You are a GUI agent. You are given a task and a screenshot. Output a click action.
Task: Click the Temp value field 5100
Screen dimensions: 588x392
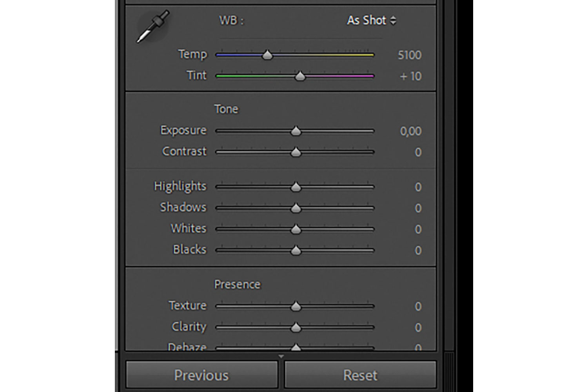409,55
